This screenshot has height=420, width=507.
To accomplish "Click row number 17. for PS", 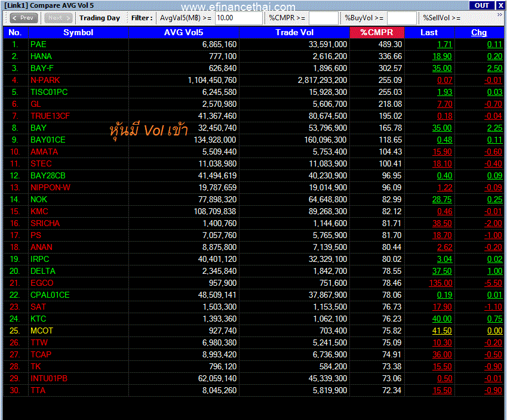I will [15, 236].
